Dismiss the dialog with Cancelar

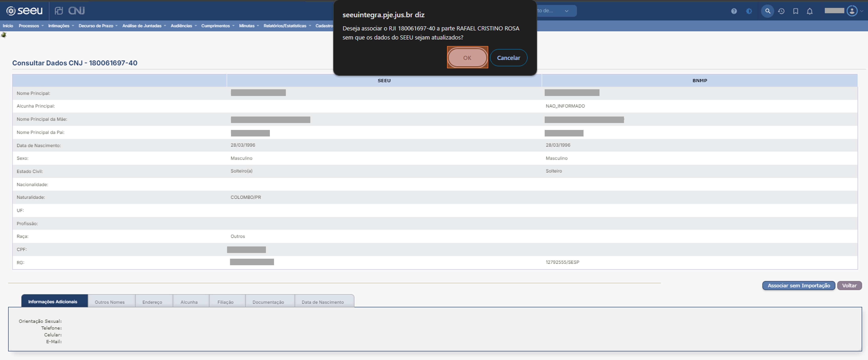click(x=508, y=58)
